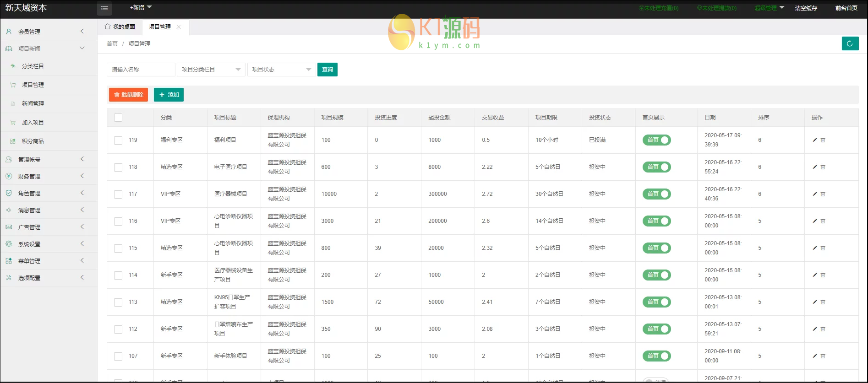Image resolution: width=868 pixels, height=383 pixels.
Task: Toggle the 首页 switch for row 119
Action: point(656,140)
